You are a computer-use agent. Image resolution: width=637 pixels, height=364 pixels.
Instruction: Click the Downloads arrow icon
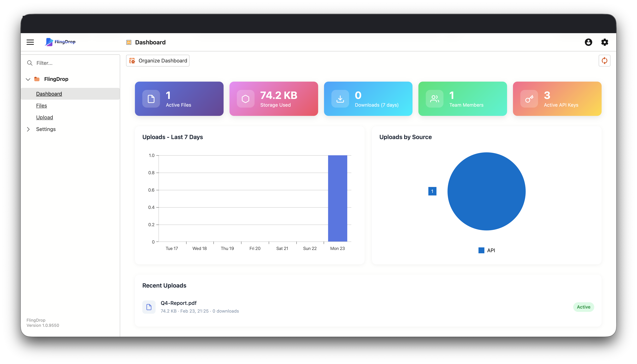[340, 99]
